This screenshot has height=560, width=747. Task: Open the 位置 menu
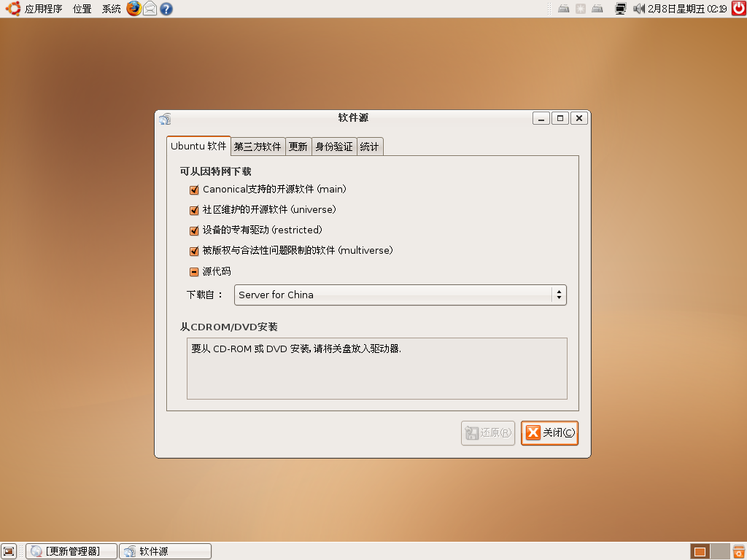(x=82, y=9)
